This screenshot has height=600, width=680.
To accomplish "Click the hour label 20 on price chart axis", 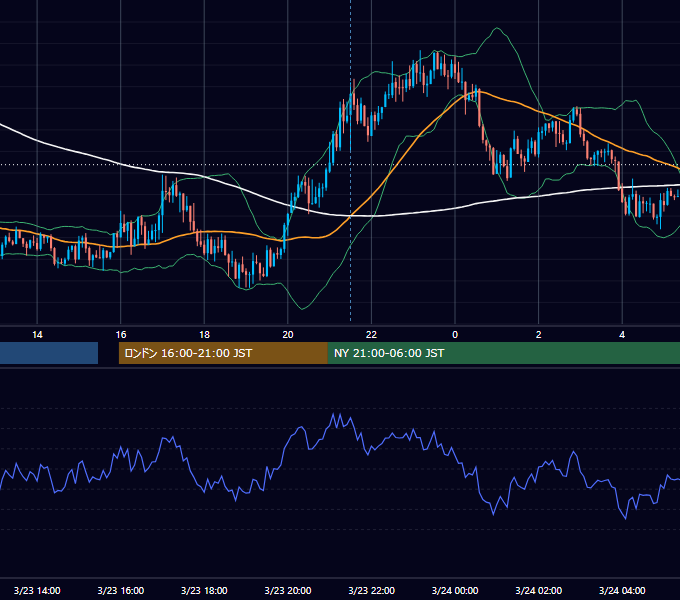I will 288,335.
